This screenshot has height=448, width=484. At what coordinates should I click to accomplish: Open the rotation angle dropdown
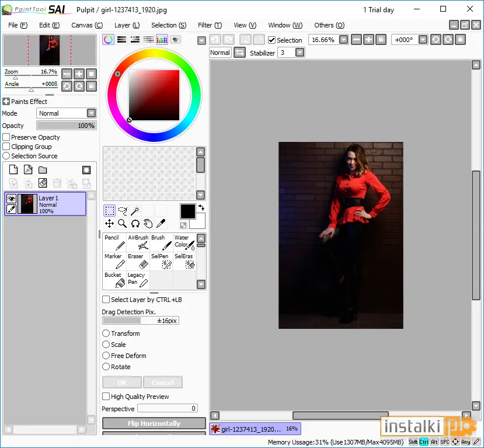pyautogui.click(x=423, y=40)
